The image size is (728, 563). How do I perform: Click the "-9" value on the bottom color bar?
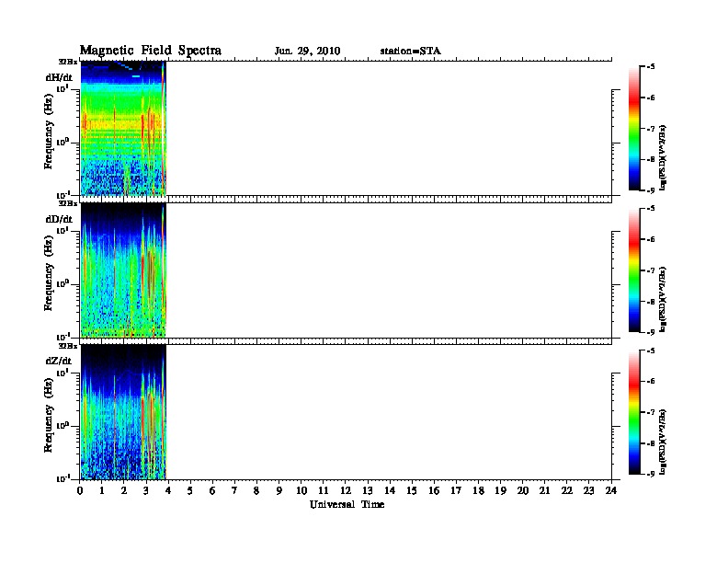pos(651,475)
